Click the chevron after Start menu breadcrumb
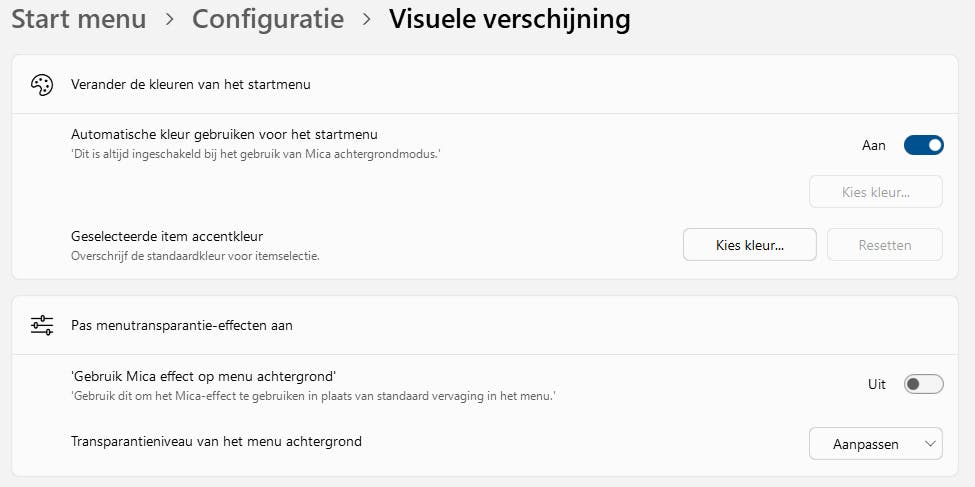This screenshot has height=487, width=975. pos(169,19)
